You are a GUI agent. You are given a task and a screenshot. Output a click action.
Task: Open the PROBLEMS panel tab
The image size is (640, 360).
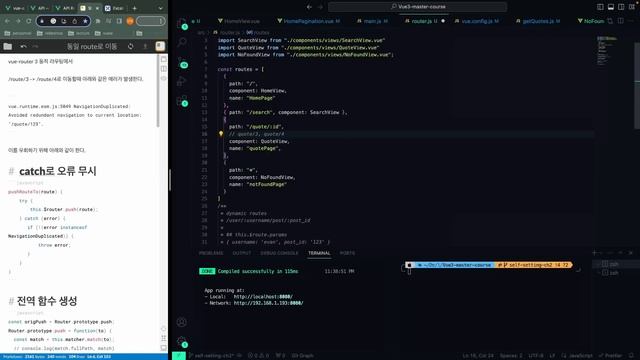coord(211,253)
